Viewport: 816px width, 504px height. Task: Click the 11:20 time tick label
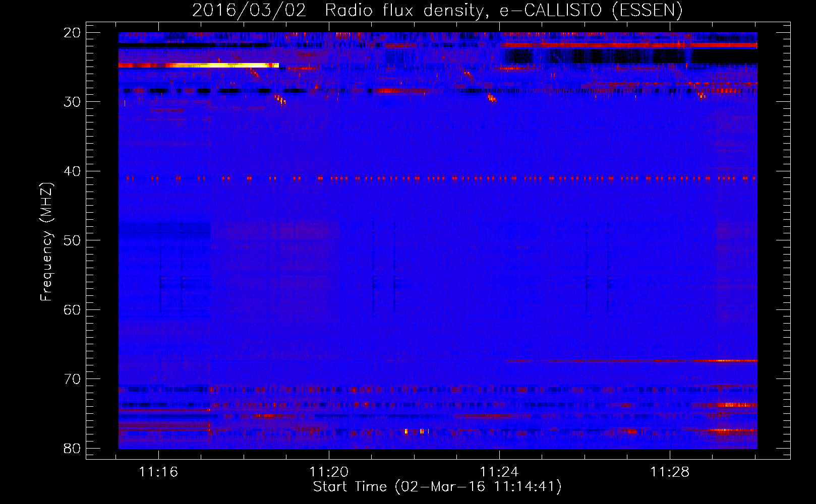329,472
